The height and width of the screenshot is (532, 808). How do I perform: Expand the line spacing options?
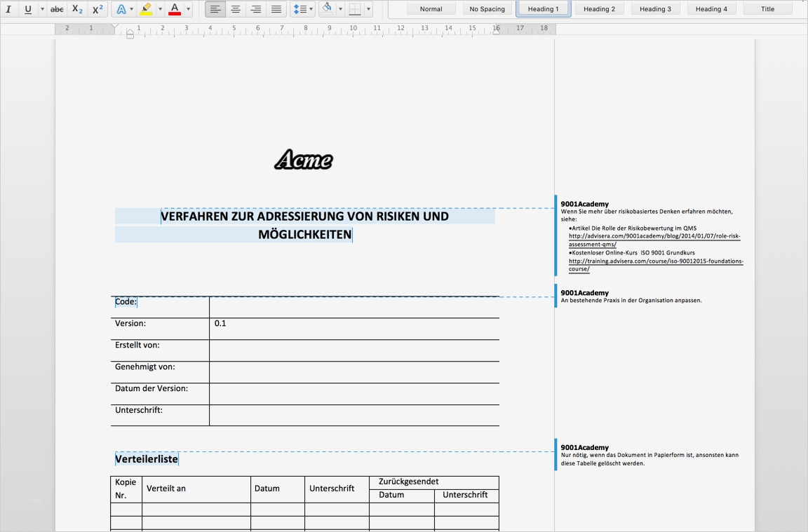coord(309,8)
